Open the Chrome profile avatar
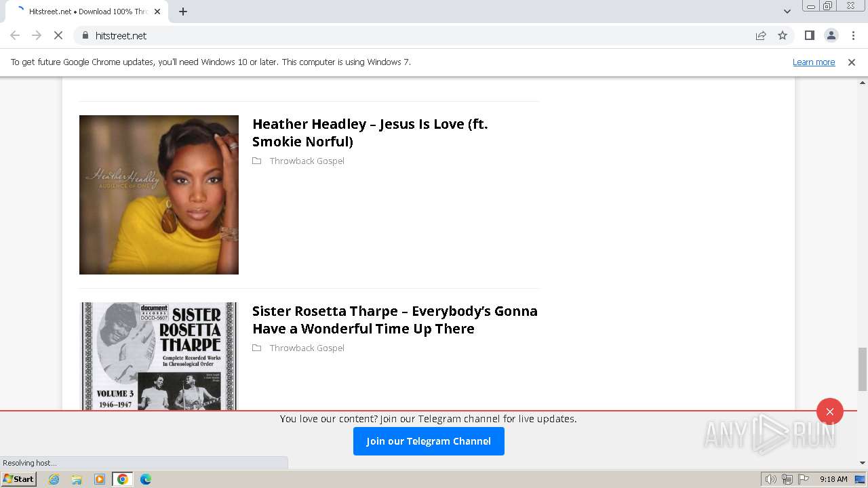Viewport: 868px width, 488px height. coord(831,35)
